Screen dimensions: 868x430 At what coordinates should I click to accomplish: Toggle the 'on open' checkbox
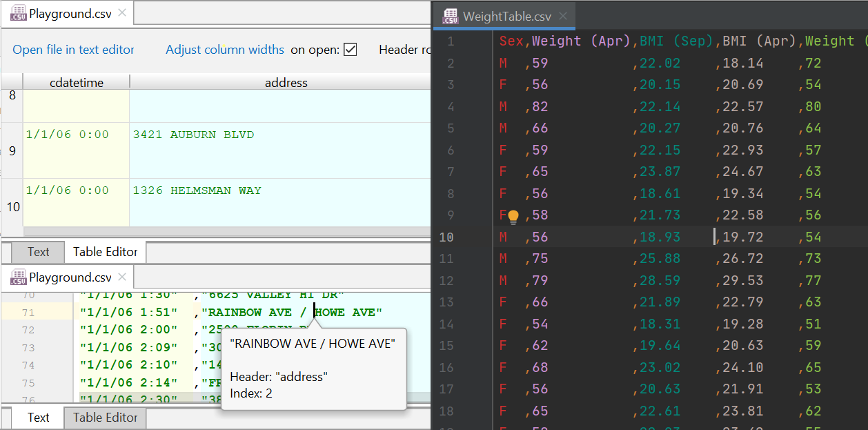pos(350,50)
